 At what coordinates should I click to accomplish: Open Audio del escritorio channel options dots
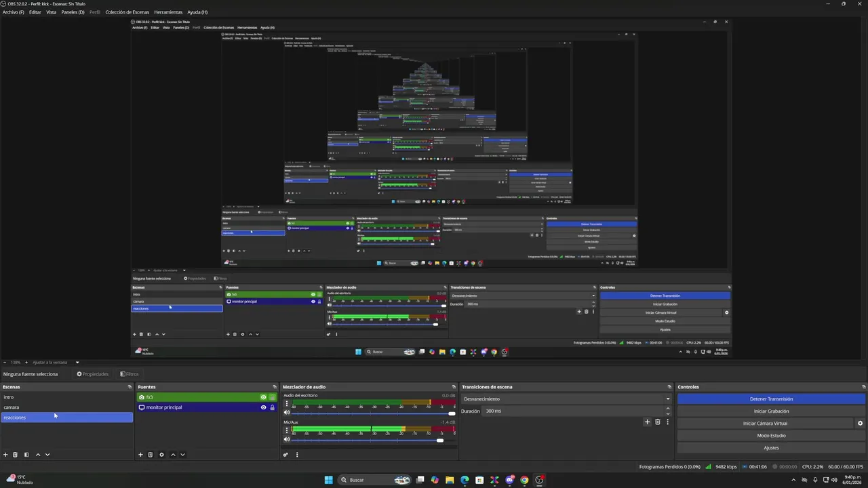click(x=286, y=405)
